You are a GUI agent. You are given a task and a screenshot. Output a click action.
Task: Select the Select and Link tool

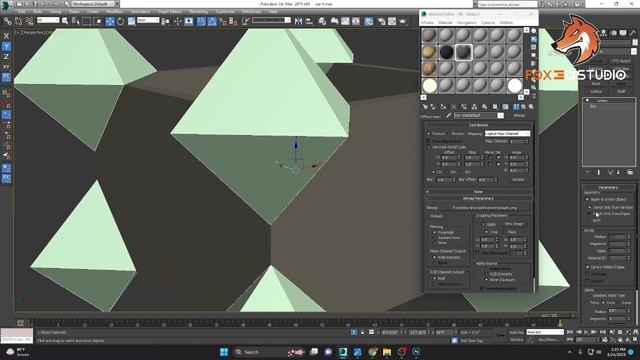(8, 21)
